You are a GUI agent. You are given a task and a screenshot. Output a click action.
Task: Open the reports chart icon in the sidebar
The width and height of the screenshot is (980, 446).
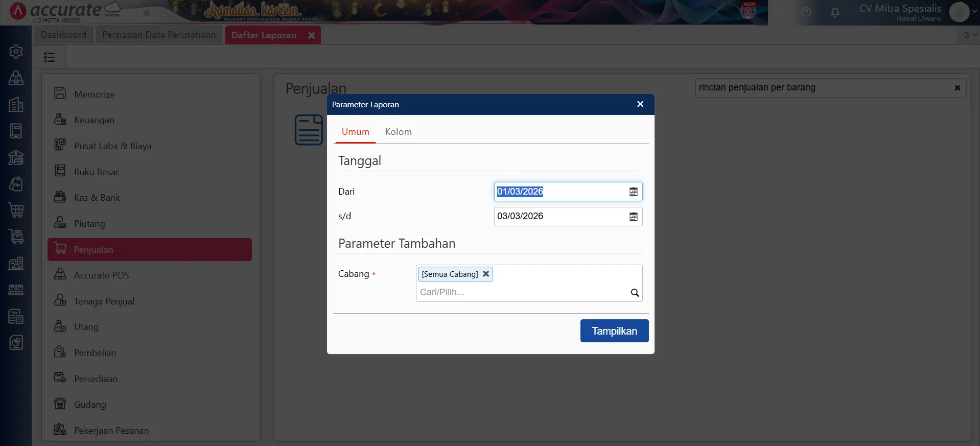click(x=16, y=343)
